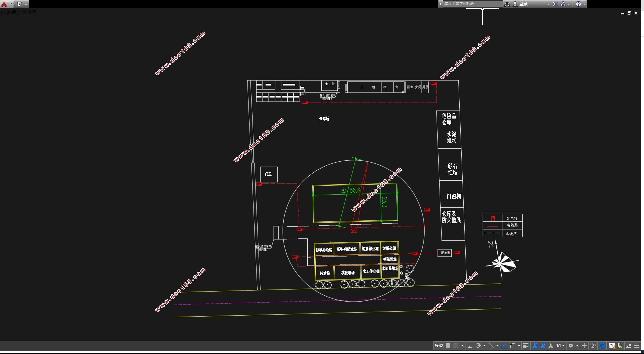
Task: Toggle object snap tracking
Action: click(x=504, y=346)
